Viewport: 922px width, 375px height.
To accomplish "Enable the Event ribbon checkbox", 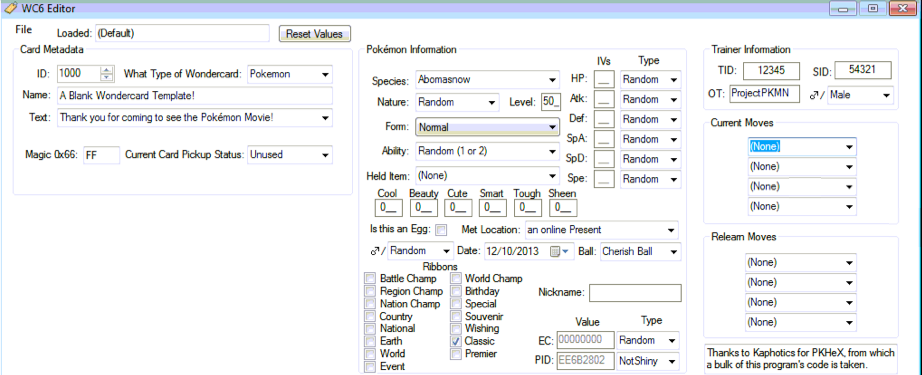I will pyautogui.click(x=370, y=366).
